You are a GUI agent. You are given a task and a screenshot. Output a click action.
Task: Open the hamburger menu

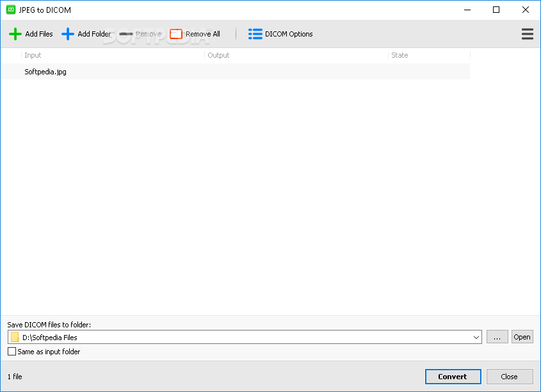pos(527,34)
